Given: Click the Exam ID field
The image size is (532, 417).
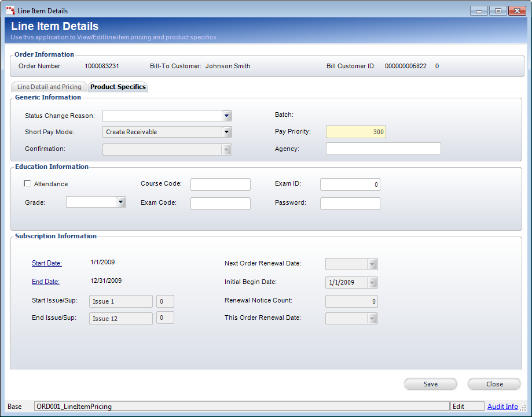Looking at the screenshot, I should [x=350, y=184].
